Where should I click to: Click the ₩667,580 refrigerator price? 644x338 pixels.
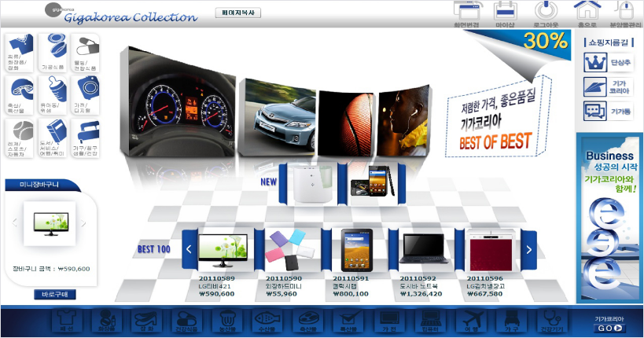(484, 294)
